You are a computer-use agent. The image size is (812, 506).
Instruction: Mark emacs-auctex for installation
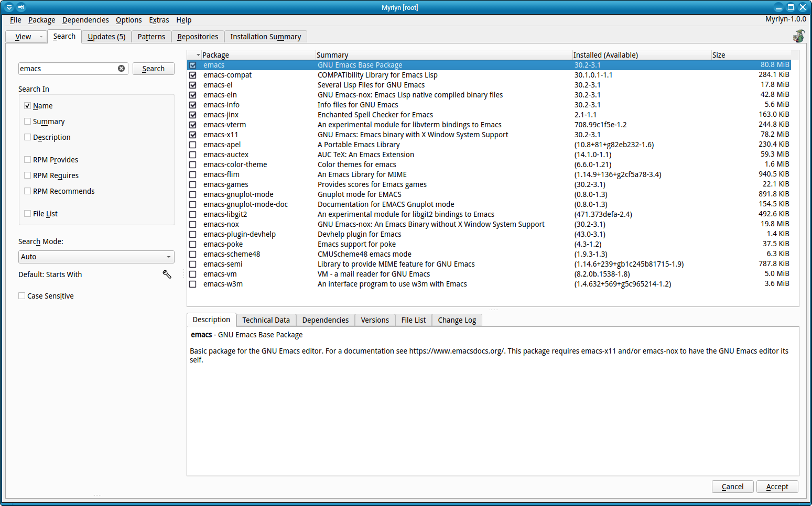pos(193,155)
